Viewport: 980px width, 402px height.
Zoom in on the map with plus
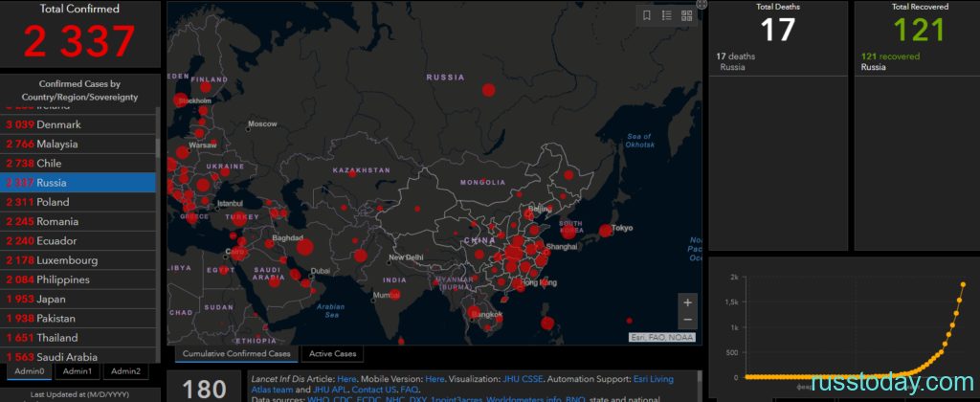687,302
